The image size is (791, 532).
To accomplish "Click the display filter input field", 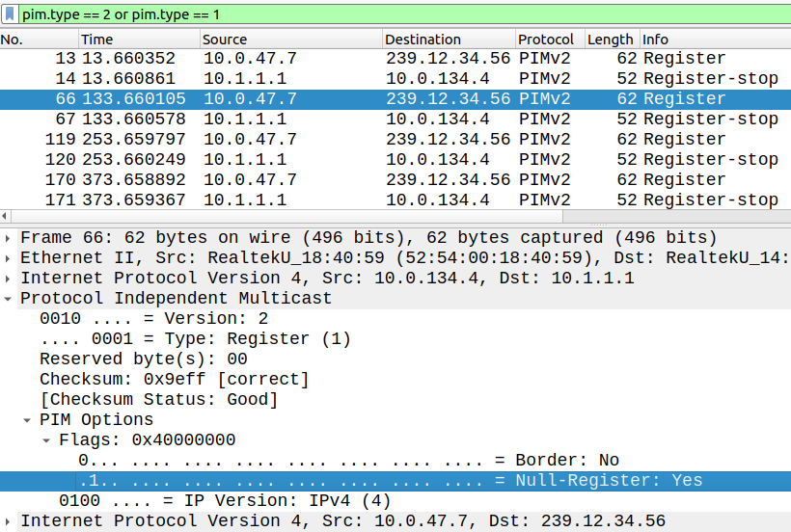I will tap(404, 14).
